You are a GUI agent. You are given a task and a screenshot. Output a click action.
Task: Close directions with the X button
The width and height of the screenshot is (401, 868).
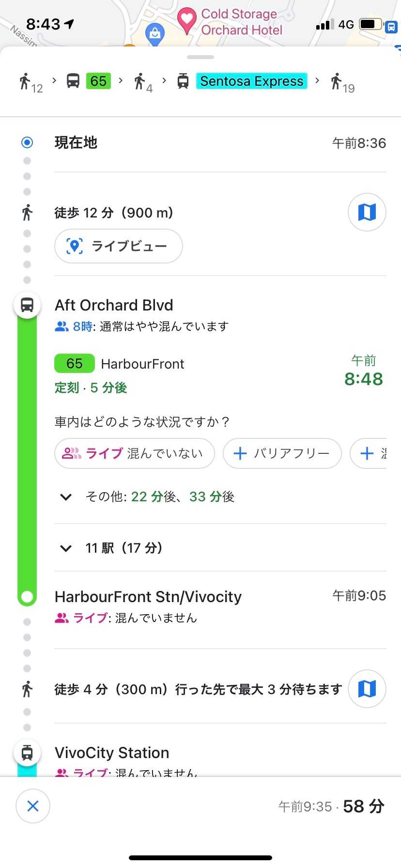(33, 806)
